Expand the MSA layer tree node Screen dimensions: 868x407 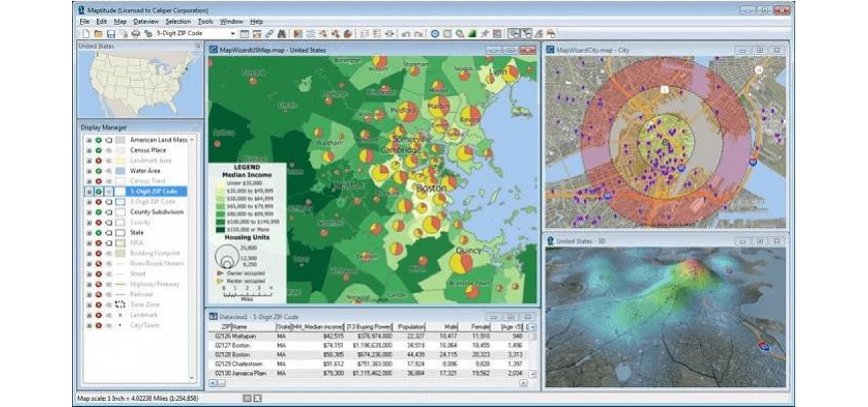(89, 243)
